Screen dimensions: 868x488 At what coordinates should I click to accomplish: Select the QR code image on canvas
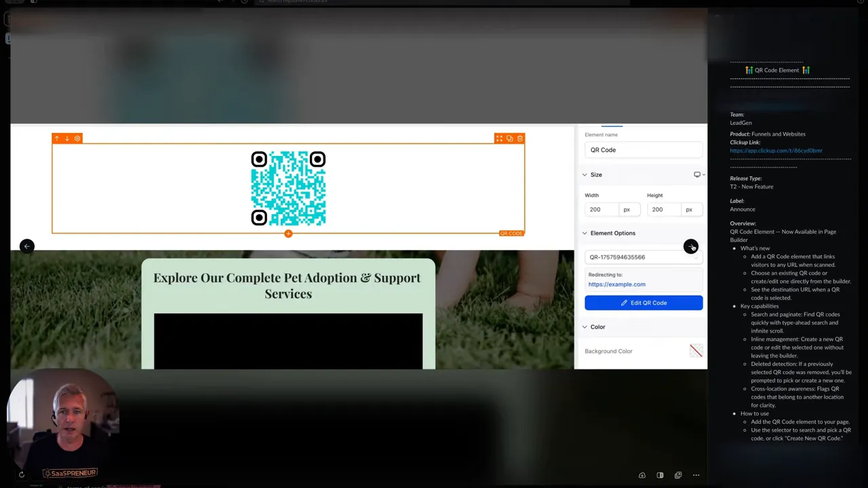coord(288,188)
